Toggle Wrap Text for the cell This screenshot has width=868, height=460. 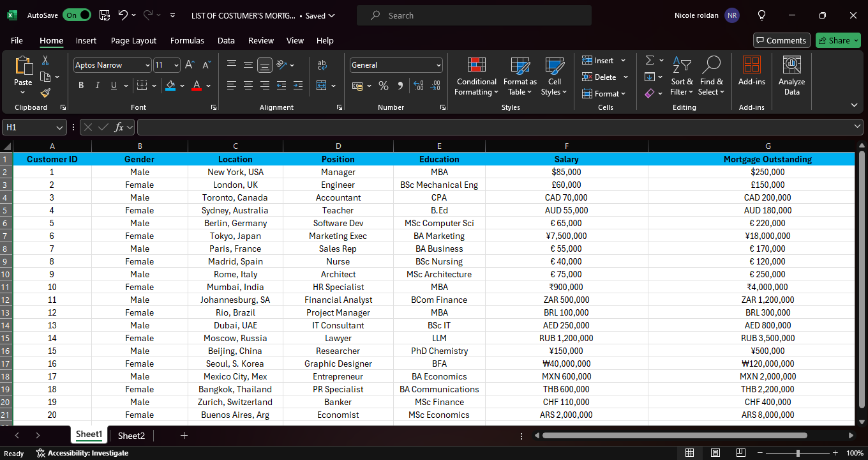(322, 65)
